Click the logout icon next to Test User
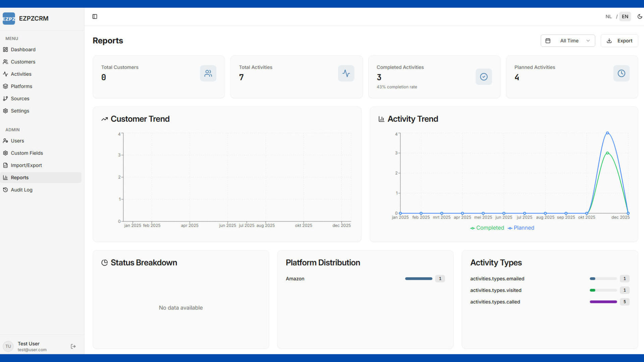644x362 pixels. pyautogui.click(x=73, y=346)
